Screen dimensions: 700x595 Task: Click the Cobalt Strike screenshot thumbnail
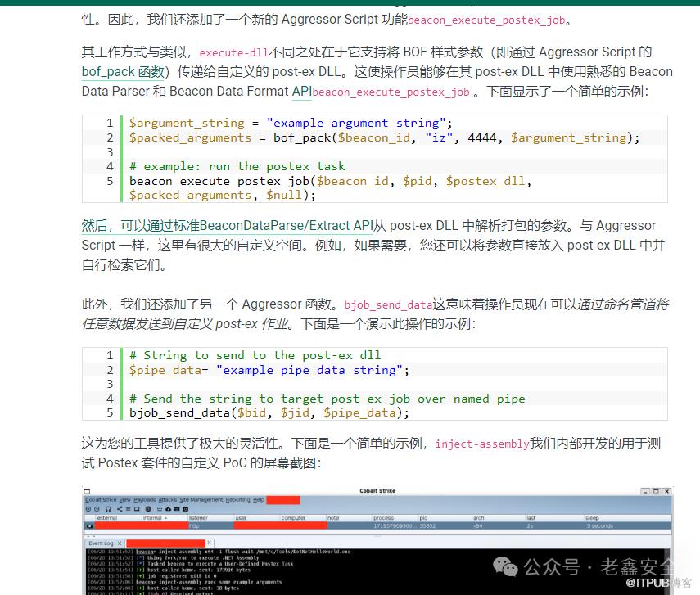pyautogui.click(x=377, y=540)
